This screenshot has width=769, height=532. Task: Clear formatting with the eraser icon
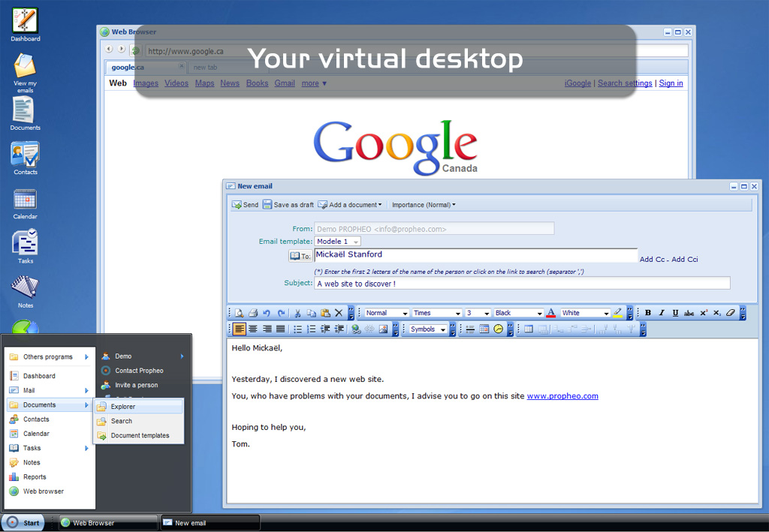click(731, 313)
